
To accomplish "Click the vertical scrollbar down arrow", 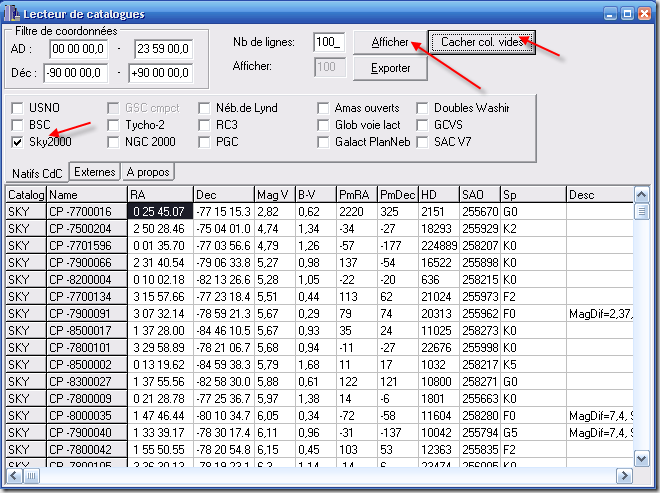I will pyautogui.click(x=641, y=458).
